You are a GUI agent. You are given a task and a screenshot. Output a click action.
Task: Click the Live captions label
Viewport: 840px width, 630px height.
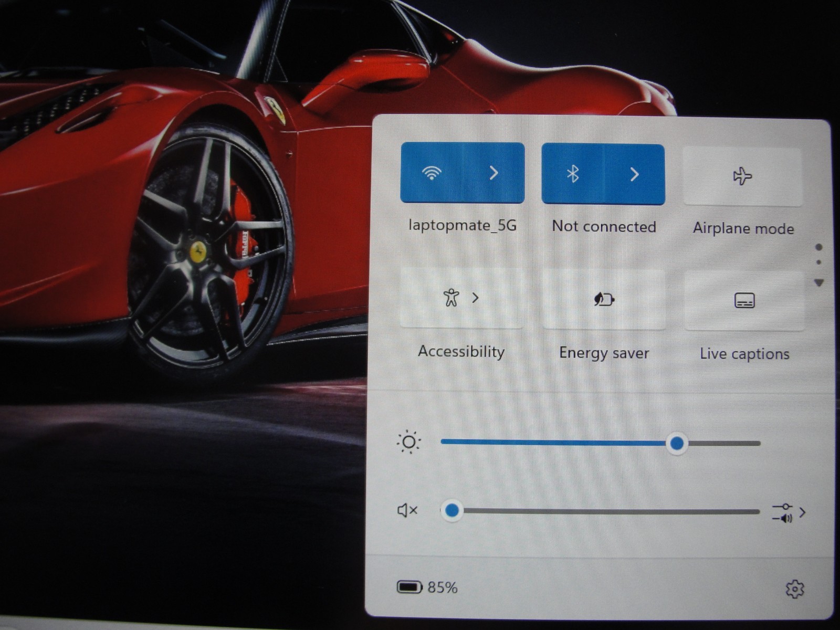tap(744, 354)
